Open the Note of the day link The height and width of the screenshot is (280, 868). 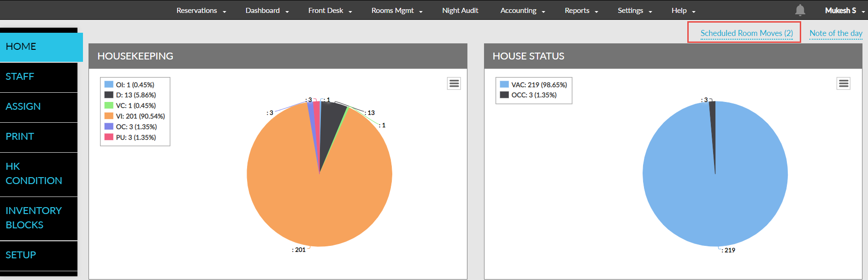[x=835, y=33]
